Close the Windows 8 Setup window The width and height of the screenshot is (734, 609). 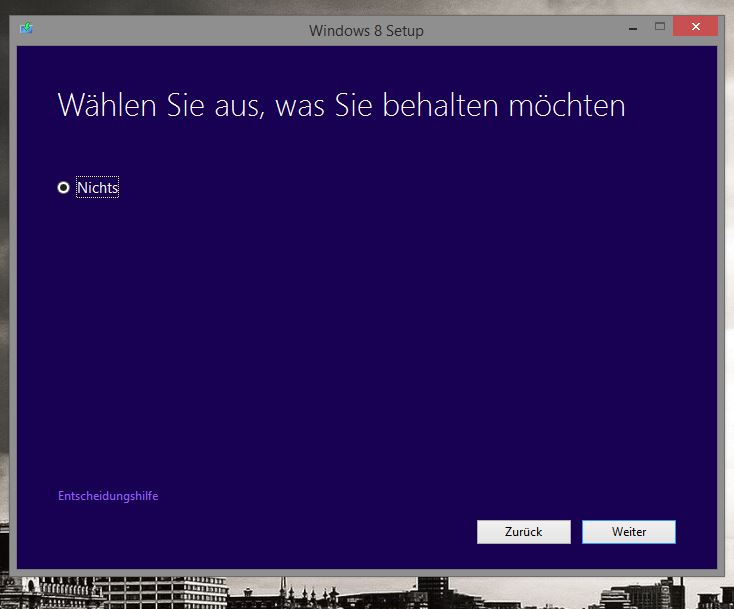(x=696, y=26)
